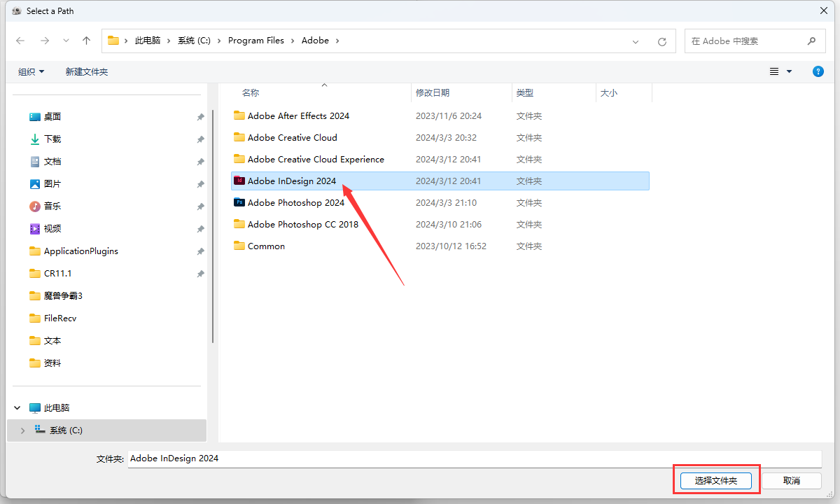Click the 音乐 sidebar icon
Viewport: 840px width, 504px height.
(x=35, y=206)
